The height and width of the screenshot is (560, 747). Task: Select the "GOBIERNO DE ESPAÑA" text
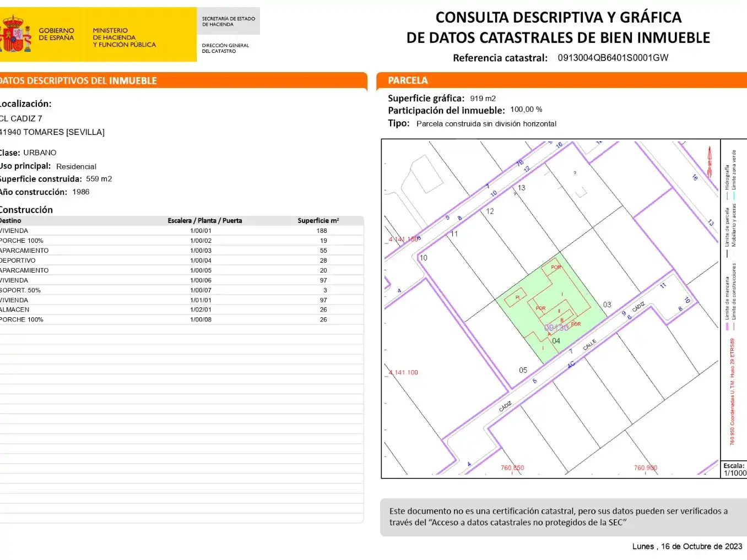tap(56, 34)
